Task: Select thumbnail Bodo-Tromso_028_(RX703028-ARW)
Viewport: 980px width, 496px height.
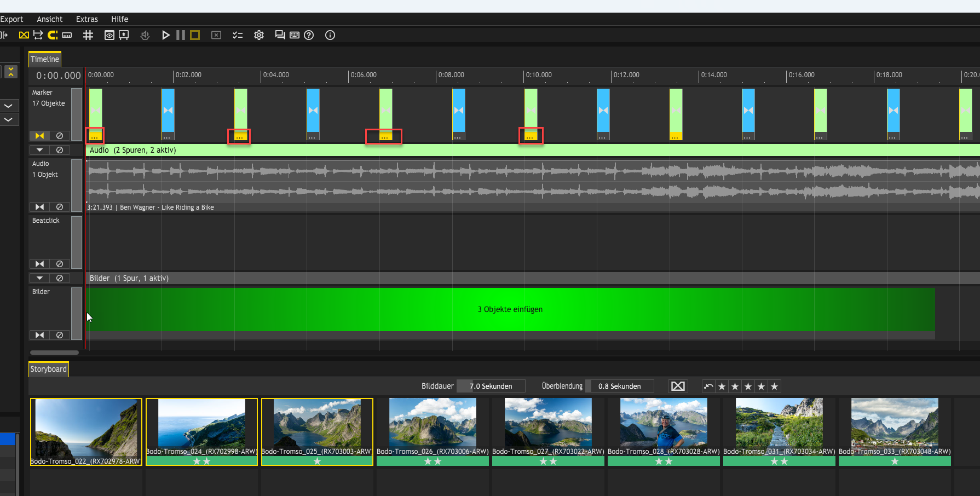Action: pyautogui.click(x=664, y=432)
